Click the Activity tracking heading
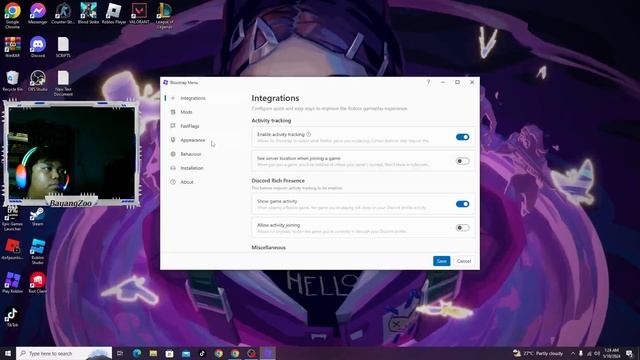 tap(271, 120)
